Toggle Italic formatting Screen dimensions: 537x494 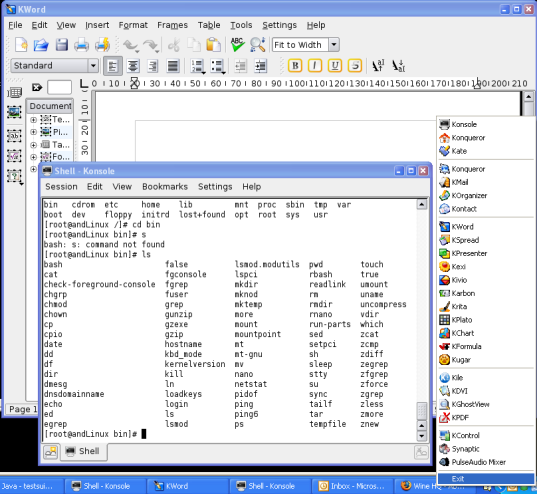point(315,65)
